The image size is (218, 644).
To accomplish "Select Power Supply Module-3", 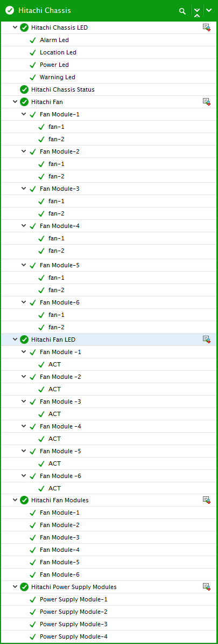I will (74, 624).
